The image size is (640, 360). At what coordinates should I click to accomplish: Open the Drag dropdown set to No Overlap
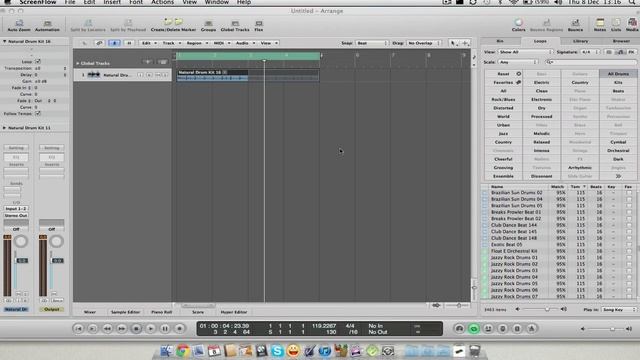424,43
